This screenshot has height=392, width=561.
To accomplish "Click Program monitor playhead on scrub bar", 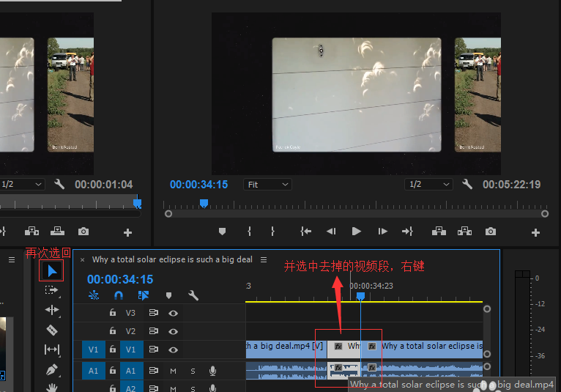I will point(204,203).
